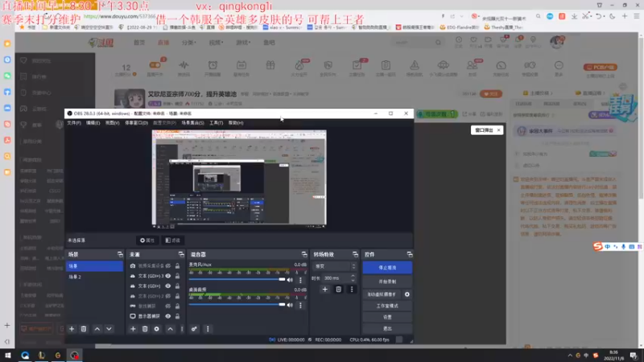Unlock the 文本 (GDI+) 3 source lock icon

click(177, 276)
